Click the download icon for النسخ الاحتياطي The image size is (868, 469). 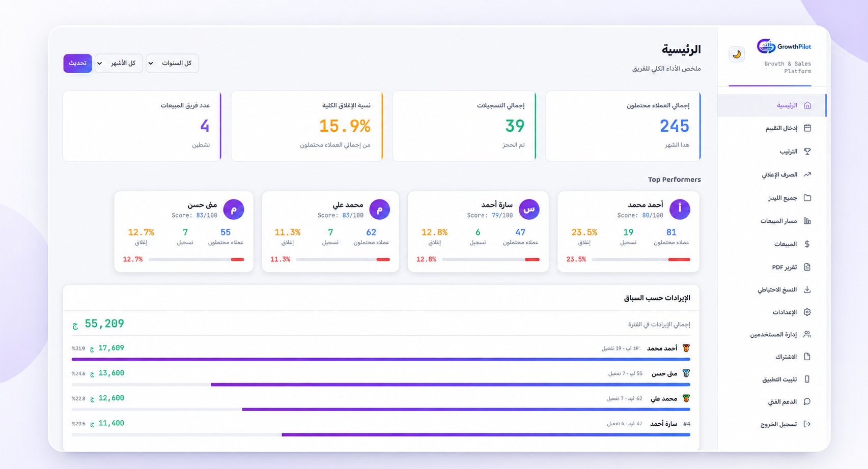[x=807, y=290]
